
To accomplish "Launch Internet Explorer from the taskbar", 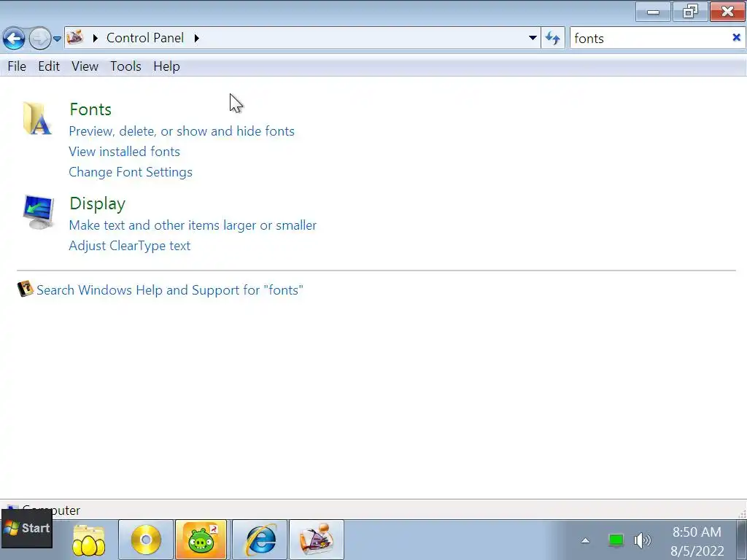I will pos(260,540).
